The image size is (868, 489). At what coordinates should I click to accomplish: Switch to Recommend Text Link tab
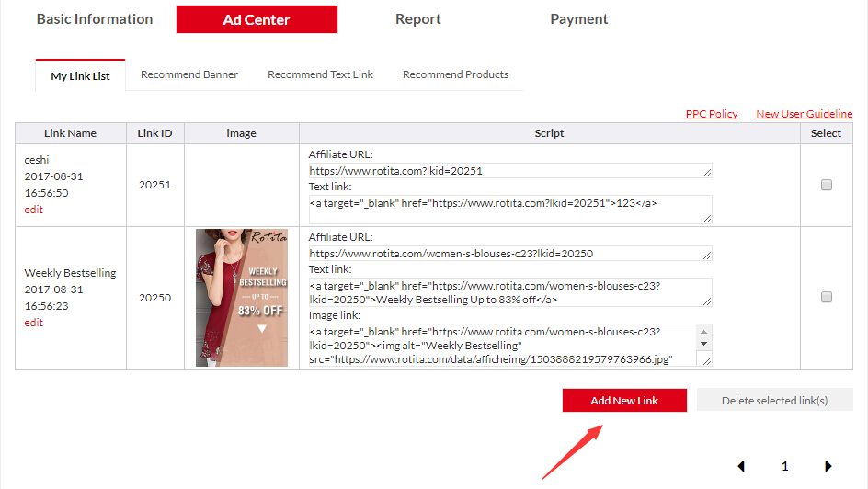(321, 74)
